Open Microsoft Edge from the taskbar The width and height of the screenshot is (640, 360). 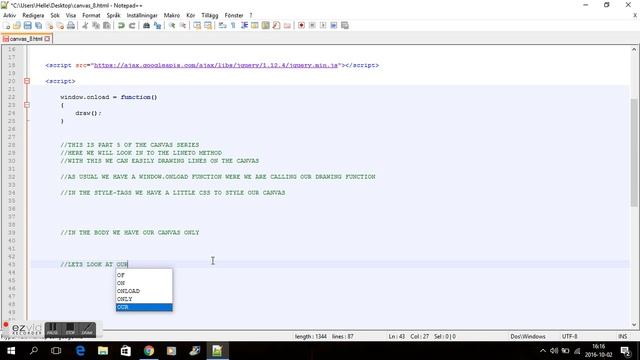80,351
